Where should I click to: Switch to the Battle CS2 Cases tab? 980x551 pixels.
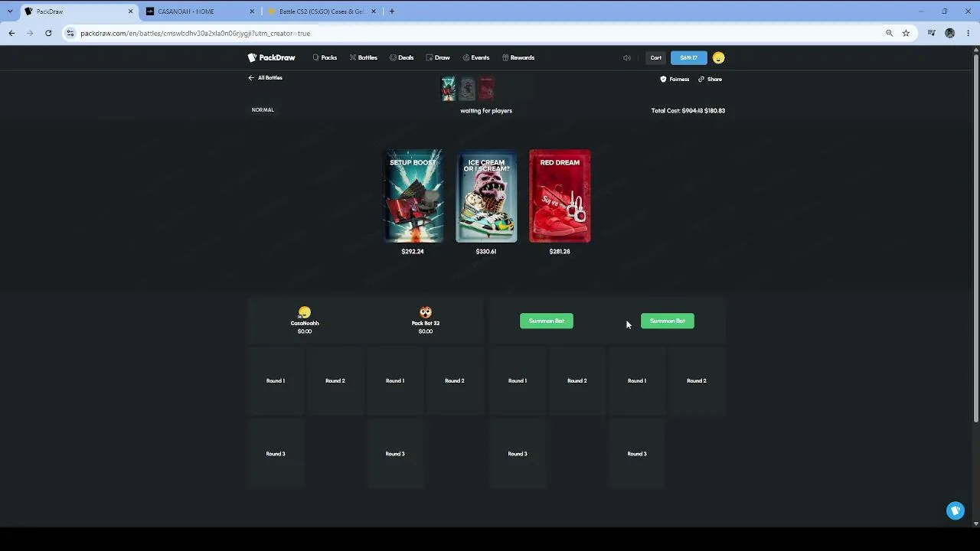322,11
